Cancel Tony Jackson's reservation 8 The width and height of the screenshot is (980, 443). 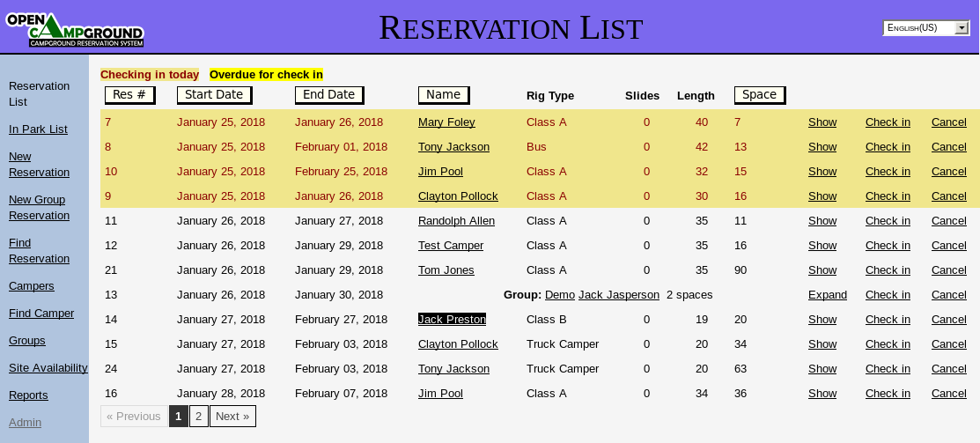[948, 147]
